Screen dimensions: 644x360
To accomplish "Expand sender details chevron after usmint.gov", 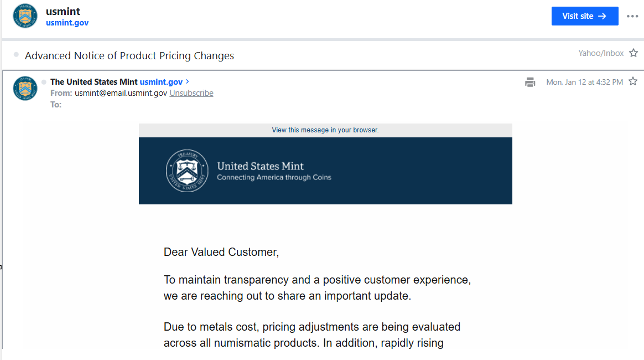I will 188,81.
